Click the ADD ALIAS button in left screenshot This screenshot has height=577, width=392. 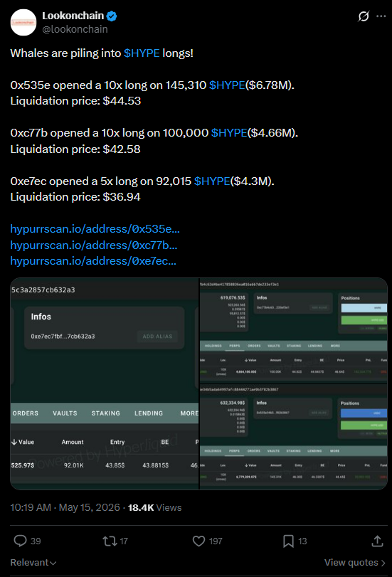pos(157,337)
